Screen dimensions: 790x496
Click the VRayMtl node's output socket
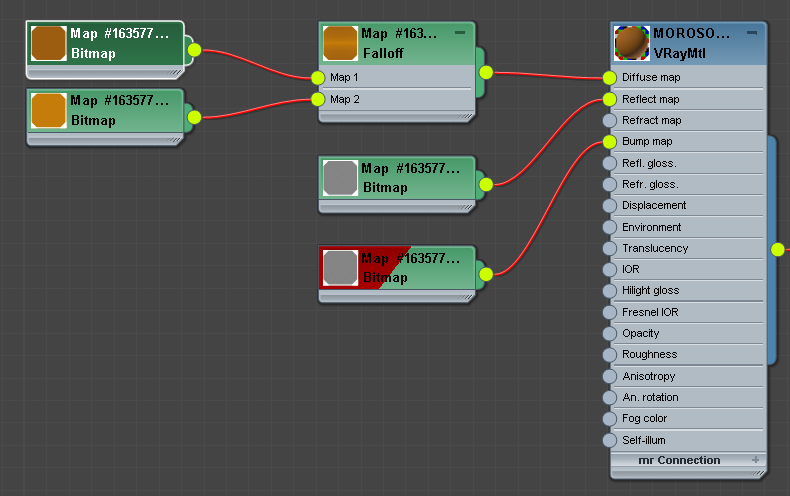coord(778,250)
